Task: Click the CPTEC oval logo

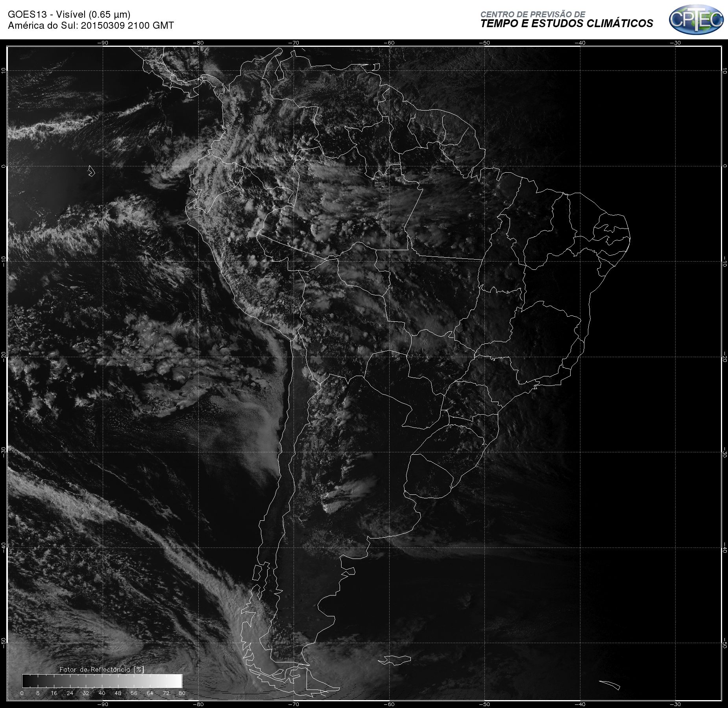Action: tap(696, 19)
